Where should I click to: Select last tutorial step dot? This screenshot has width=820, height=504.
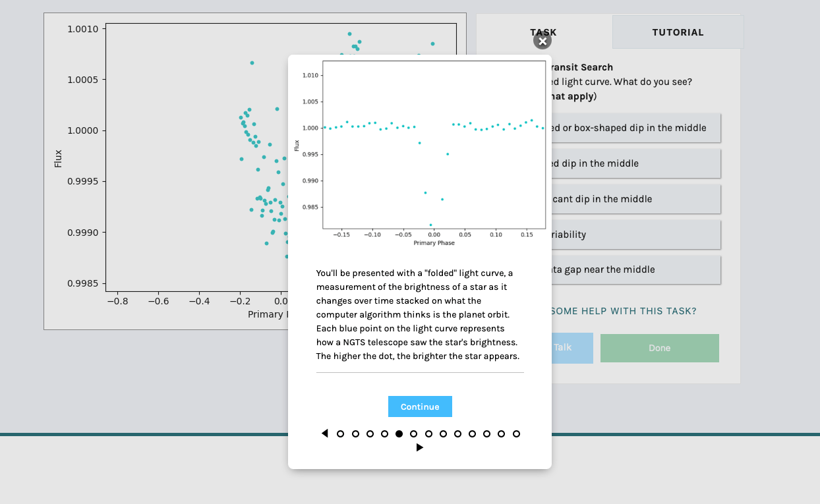516,434
